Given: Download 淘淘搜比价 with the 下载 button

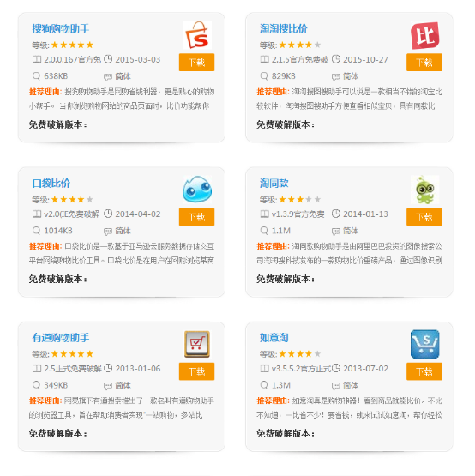Looking at the screenshot, I should point(424,63).
